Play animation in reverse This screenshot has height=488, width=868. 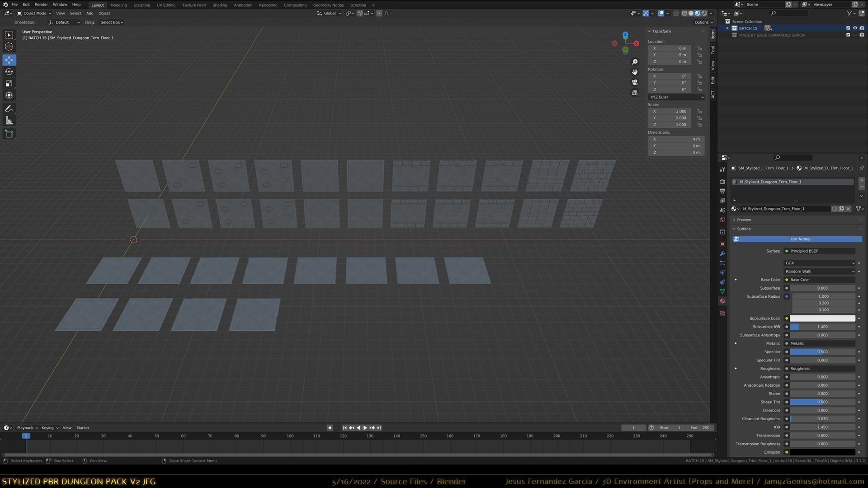359,428
